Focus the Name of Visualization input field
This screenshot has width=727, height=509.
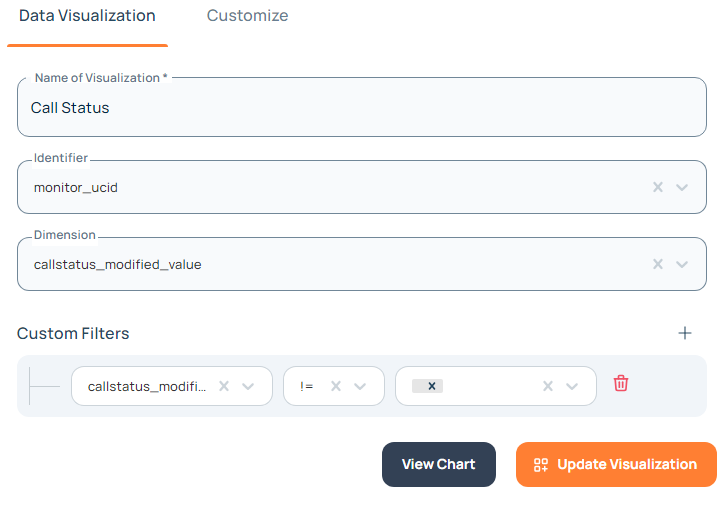(361, 107)
